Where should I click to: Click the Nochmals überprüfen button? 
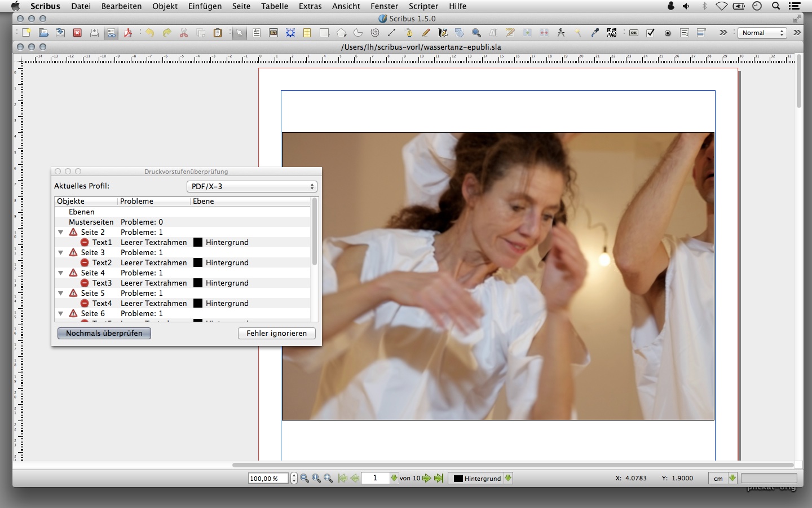point(104,333)
